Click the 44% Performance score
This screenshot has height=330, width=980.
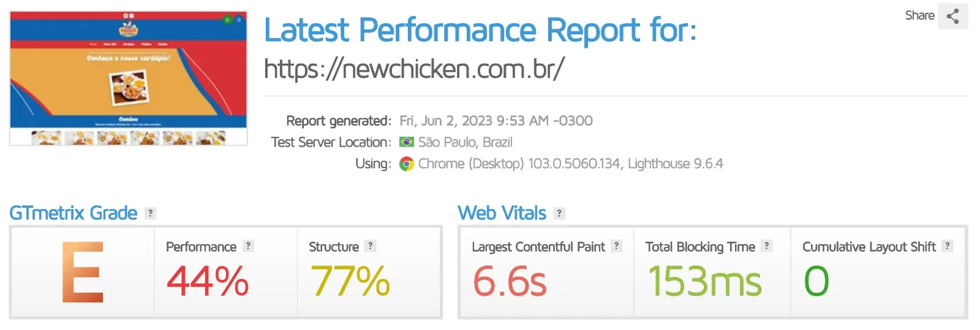(208, 281)
